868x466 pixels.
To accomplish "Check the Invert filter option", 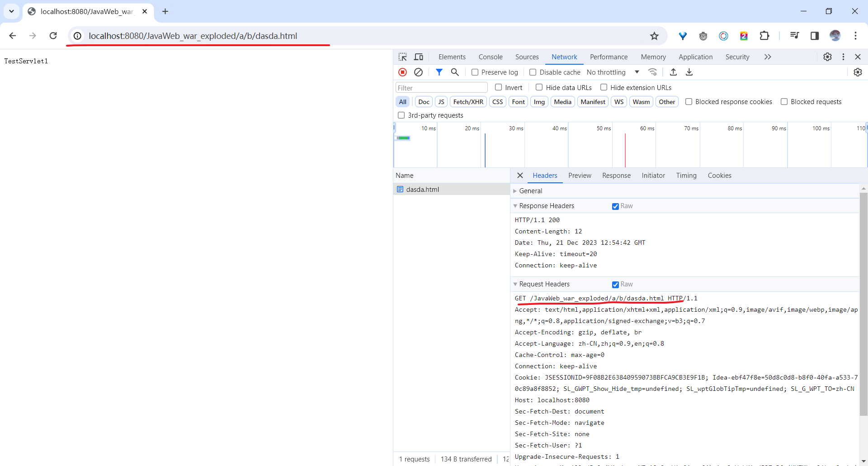I will [x=498, y=87].
